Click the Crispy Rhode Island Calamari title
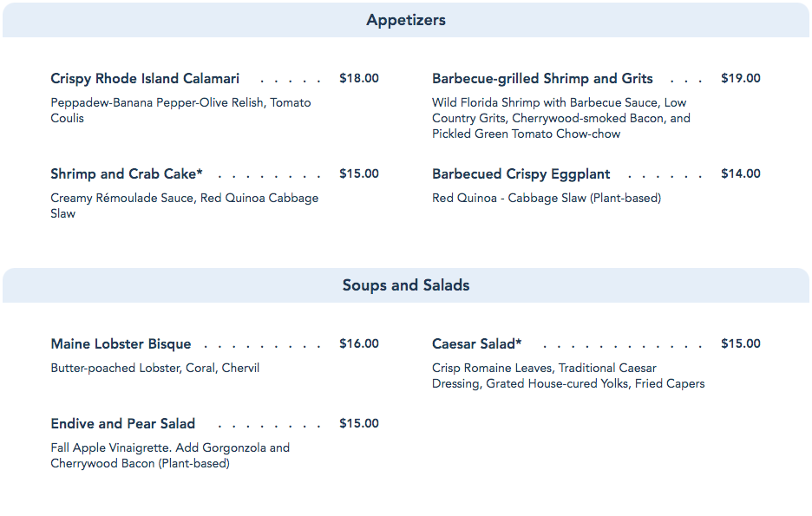Image resolution: width=812 pixels, height=516 pixels. point(145,79)
